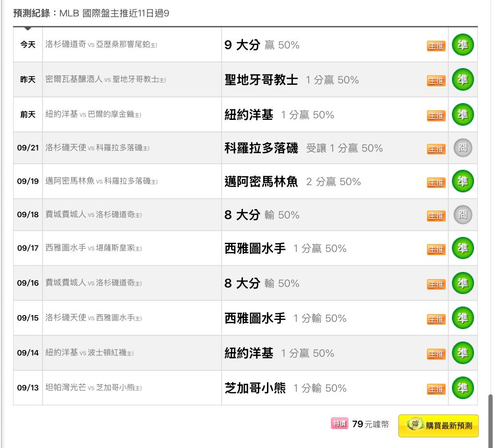This screenshot has width=497, height=448.
Task: Click the gray question icon in the 09/18 row
Action: (x=463, y=215)
